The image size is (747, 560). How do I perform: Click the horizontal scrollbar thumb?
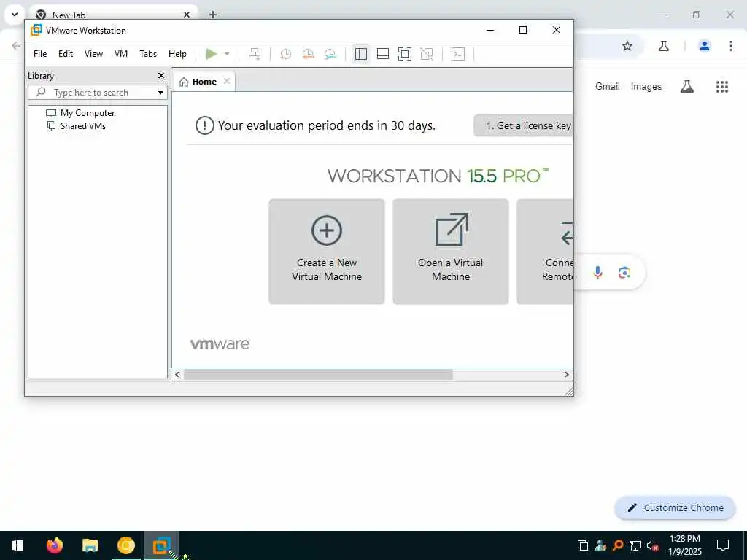tap(318, 374)
